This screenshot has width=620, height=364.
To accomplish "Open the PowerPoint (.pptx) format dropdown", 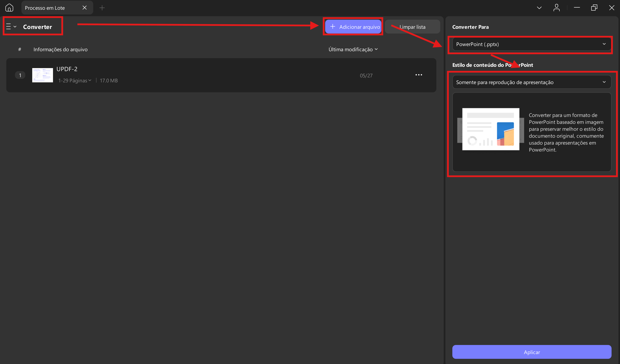I will (x=532, y=44).
